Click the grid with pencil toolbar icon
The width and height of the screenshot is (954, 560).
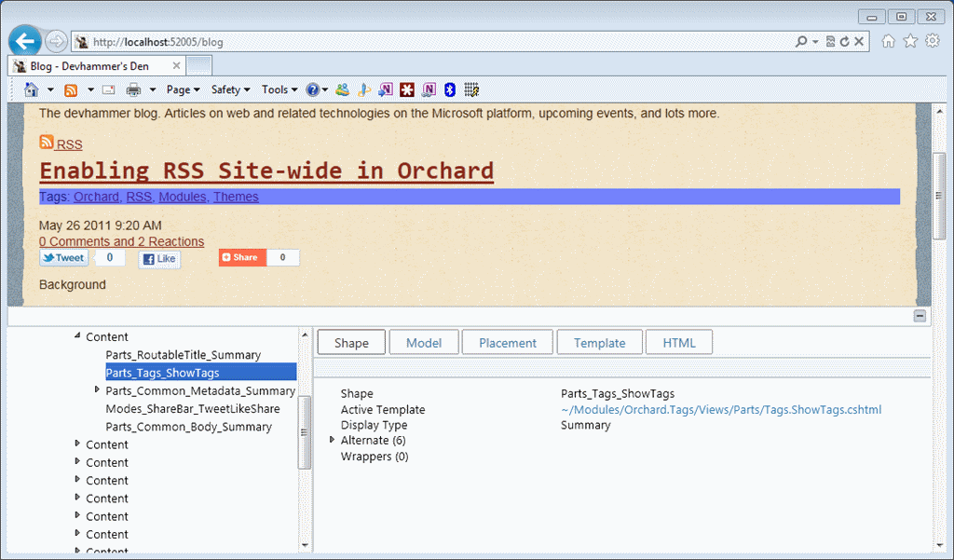tap(471, 90)
